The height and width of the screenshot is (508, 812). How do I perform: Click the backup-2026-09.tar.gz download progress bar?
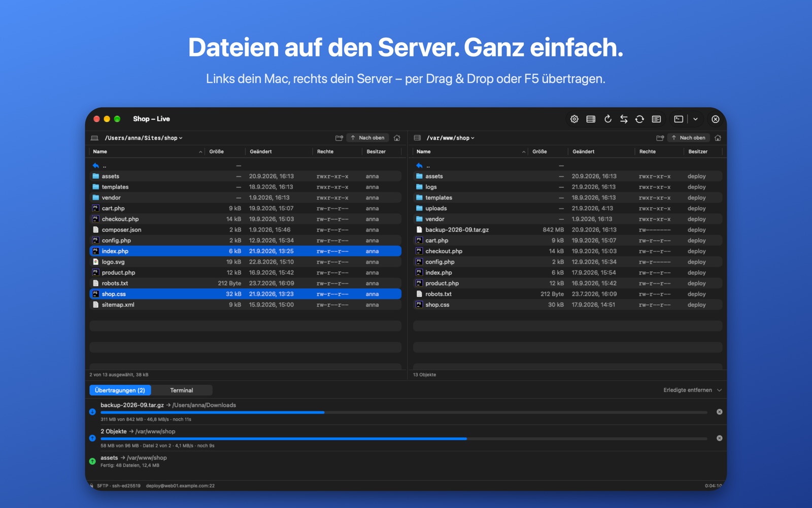point(403,412)
